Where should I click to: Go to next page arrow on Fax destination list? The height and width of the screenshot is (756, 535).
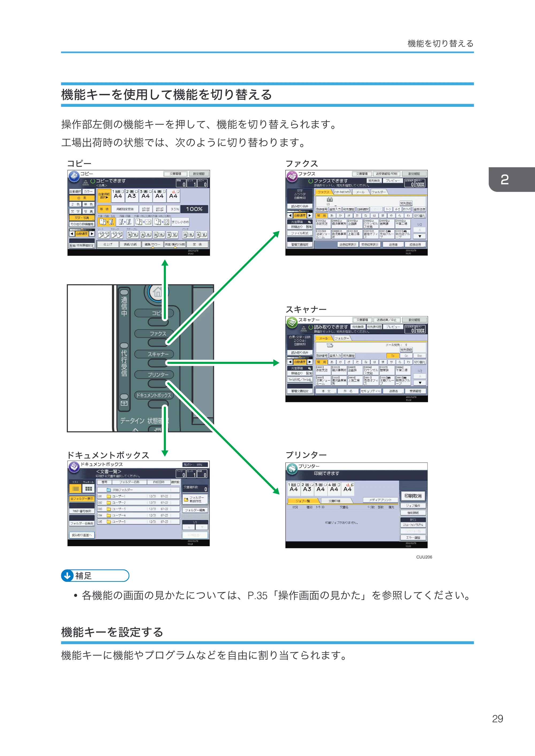click(x=419, y=236)
